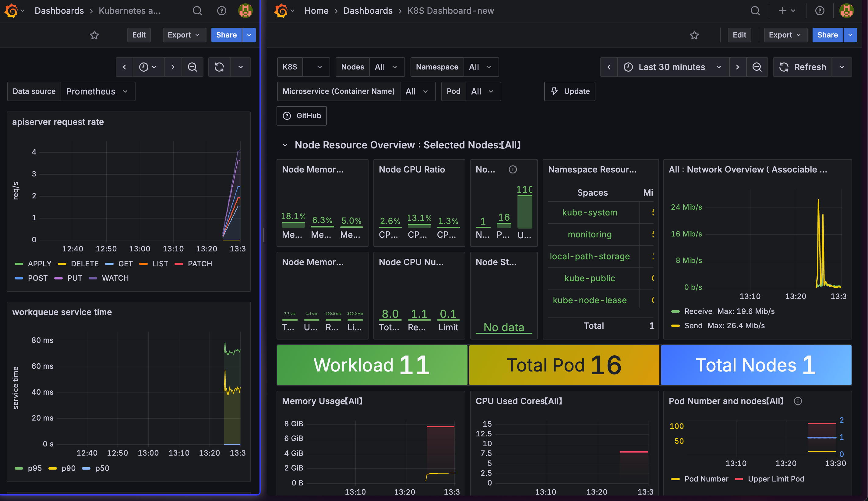Toggle the p95 series in workqueue legend
The image size is (868, 501).
pos(34,468)
